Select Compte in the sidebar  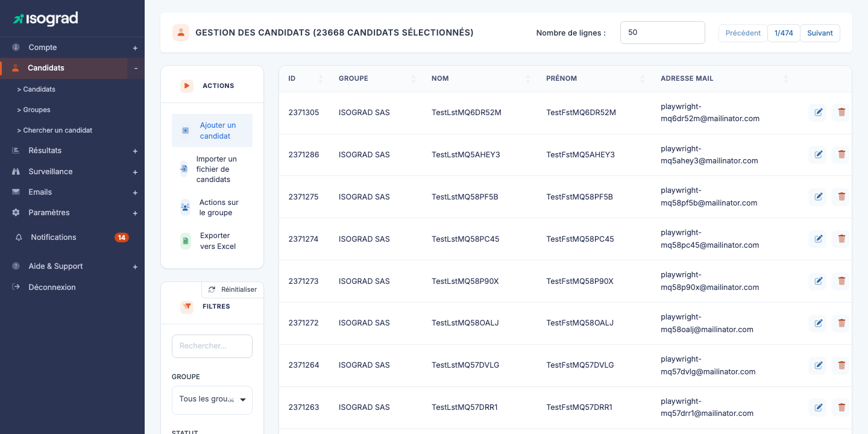click(72, 48)
